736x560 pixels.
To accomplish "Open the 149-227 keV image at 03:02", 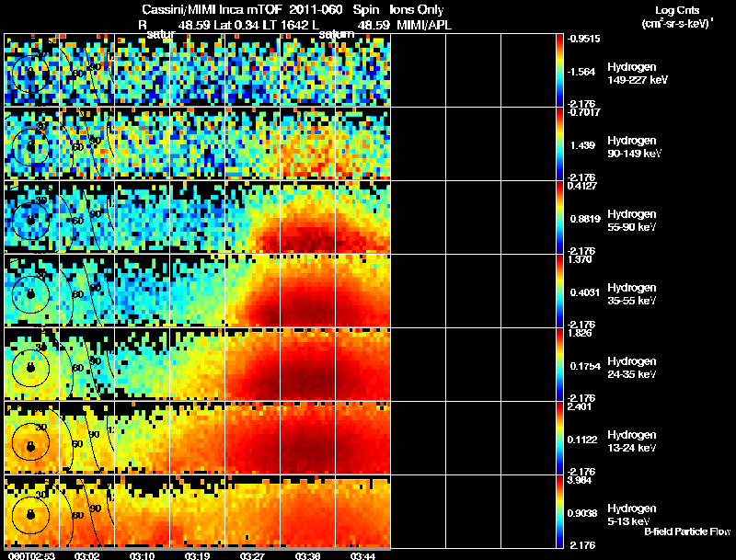I will [x=86, y=70].
